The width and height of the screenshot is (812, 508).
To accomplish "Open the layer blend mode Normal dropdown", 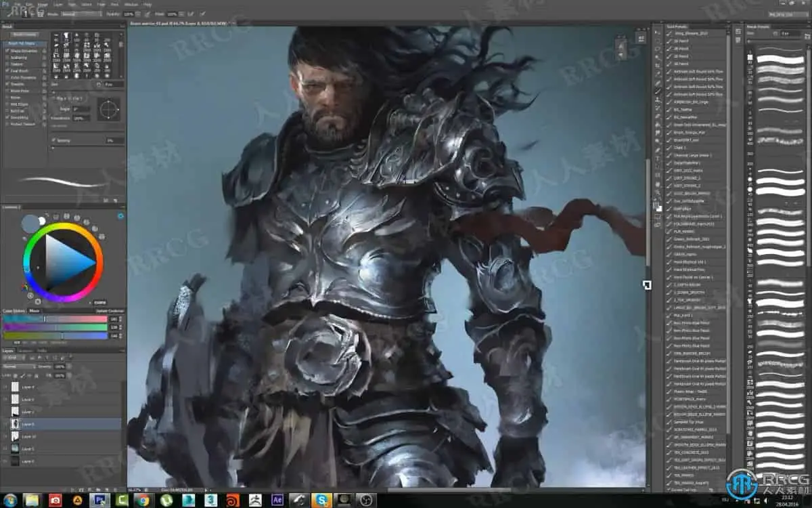I will pyautogui.click(x=20, y=366).
